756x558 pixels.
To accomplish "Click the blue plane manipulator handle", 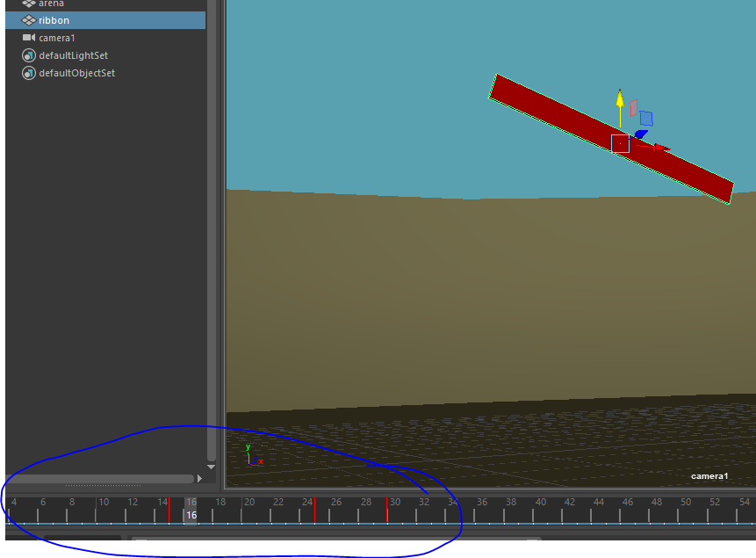I will [646, 119].
